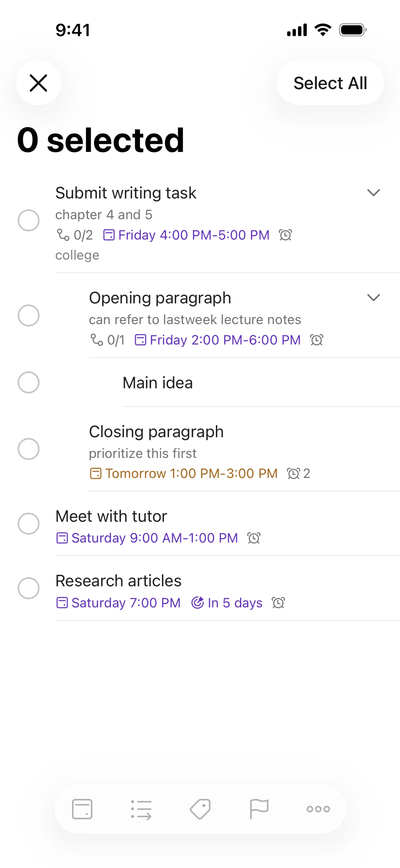This screenshot has height=868, width=400.
Task: Collapse the Submit writing task subtasks
Action: pos(373,193)
